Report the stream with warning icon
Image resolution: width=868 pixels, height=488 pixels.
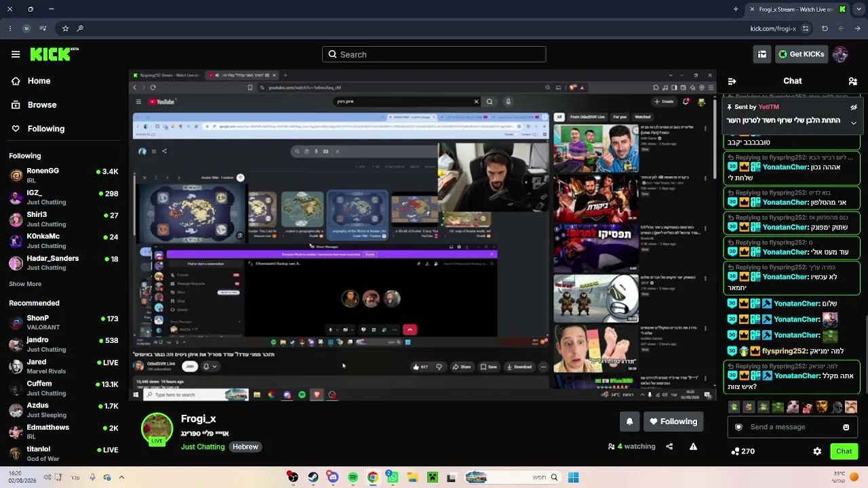pos(693,447)
